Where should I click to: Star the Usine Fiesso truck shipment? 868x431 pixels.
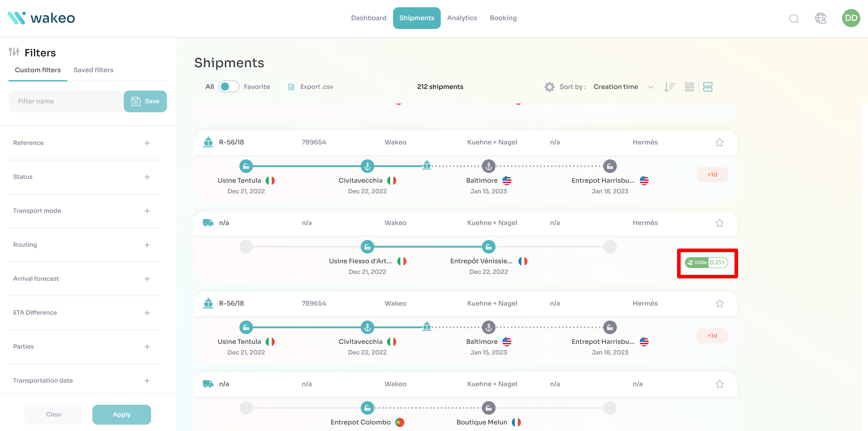coord(719,223)
